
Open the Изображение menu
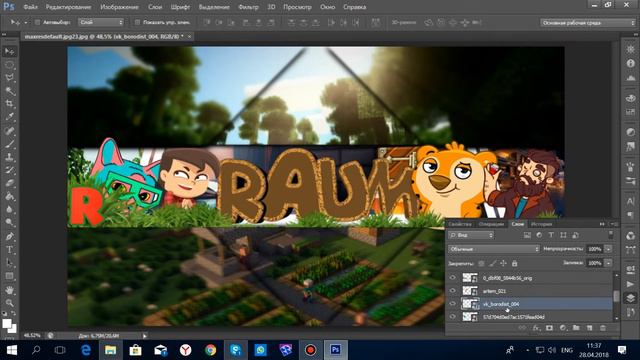point(119,7)
